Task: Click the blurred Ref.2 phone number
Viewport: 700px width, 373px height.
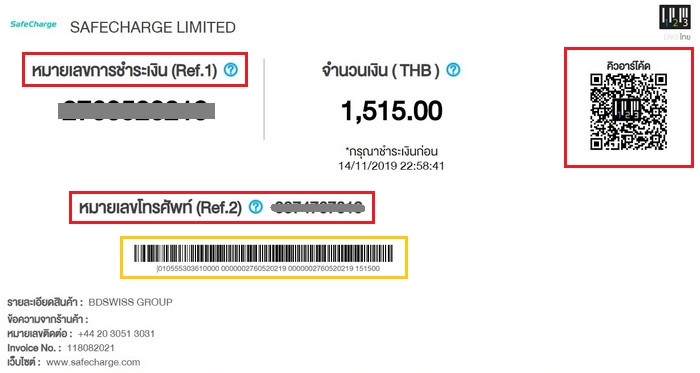Action: point(318,207)
